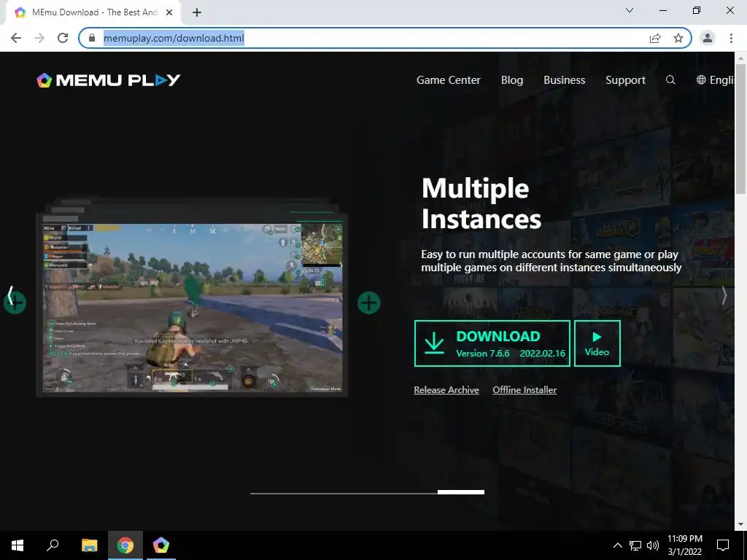
Task: Show hidden system tray icons
Action: (617, 545)
